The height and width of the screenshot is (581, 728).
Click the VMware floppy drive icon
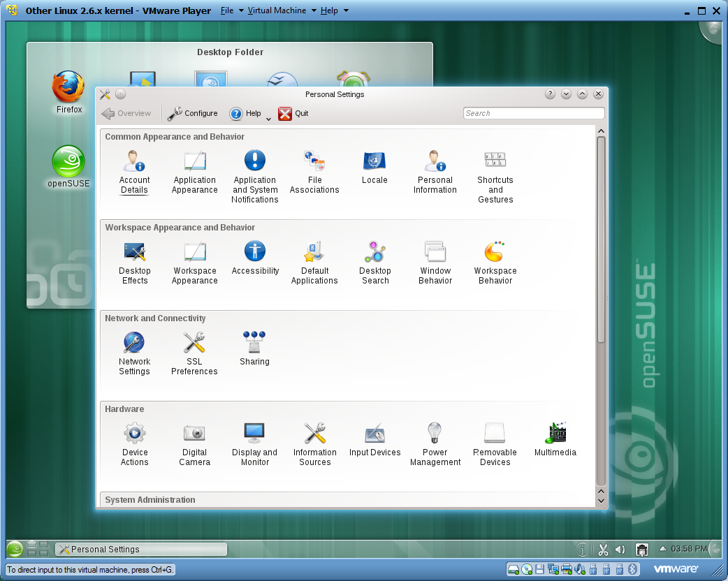[539, 569]
